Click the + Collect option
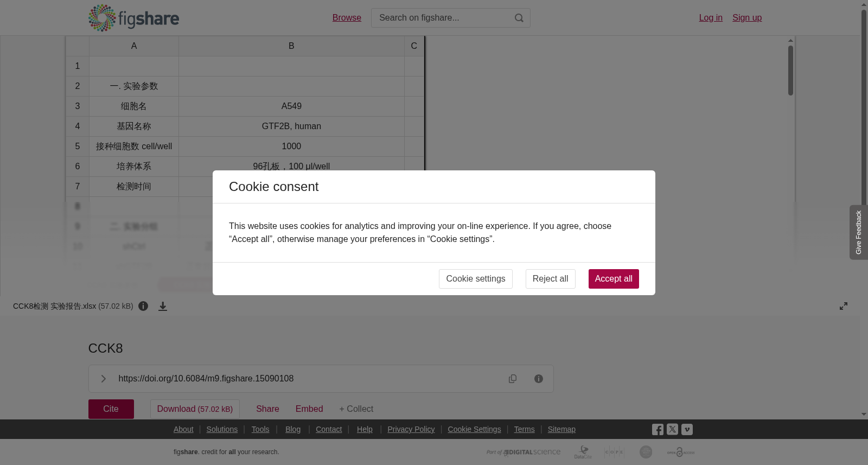 [356, 409]
